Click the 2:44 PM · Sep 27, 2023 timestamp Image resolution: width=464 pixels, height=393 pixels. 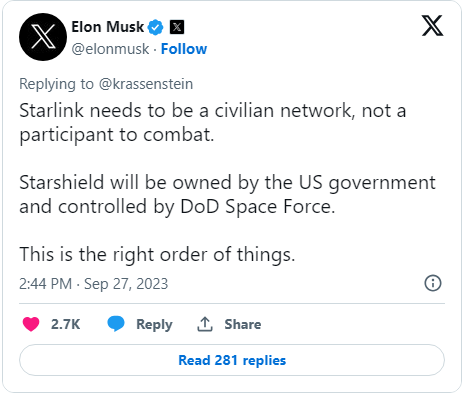94,284
